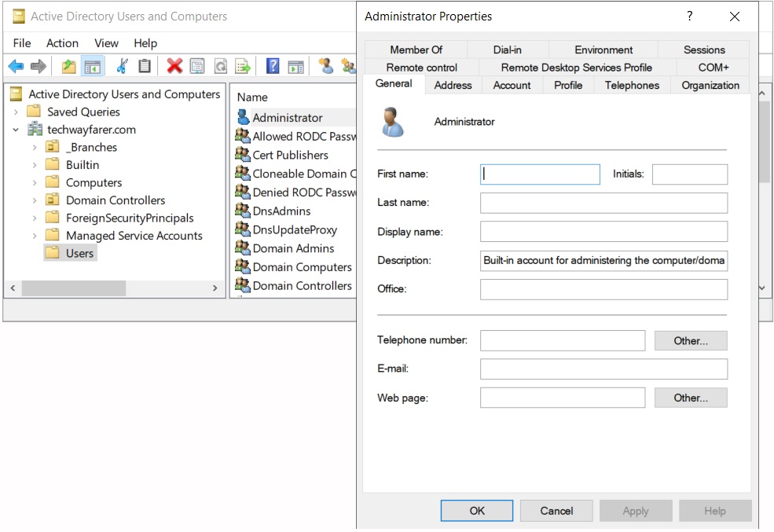Click into the Display name field
The height and width of the screenshot is (532, 774).
pyautogui.click(x=603, y=232)
